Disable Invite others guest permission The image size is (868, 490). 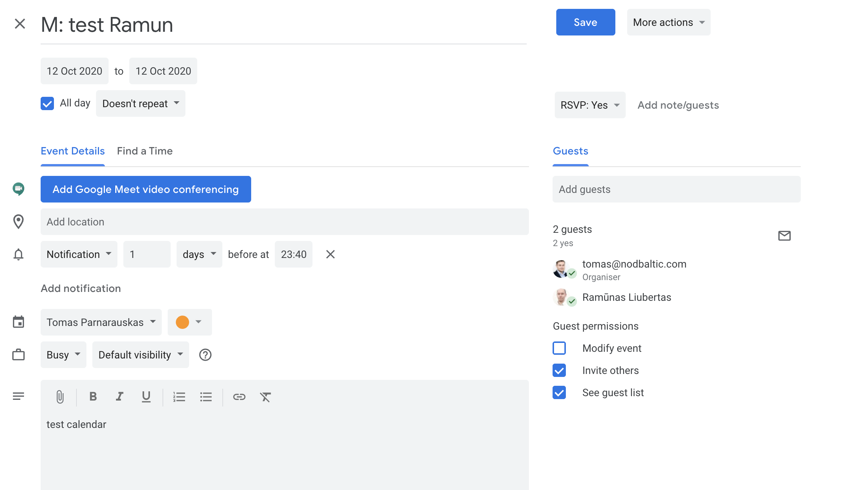click(x=559, y=370)
